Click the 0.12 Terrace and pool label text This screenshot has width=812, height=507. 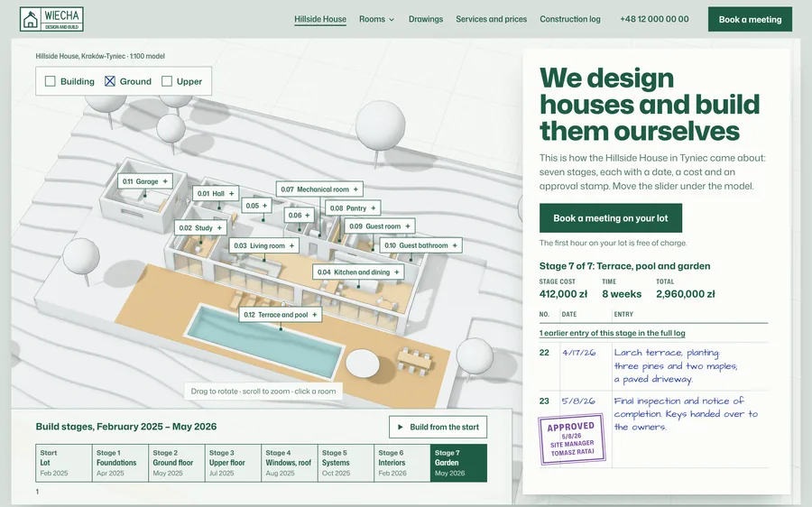click(276, 314)
